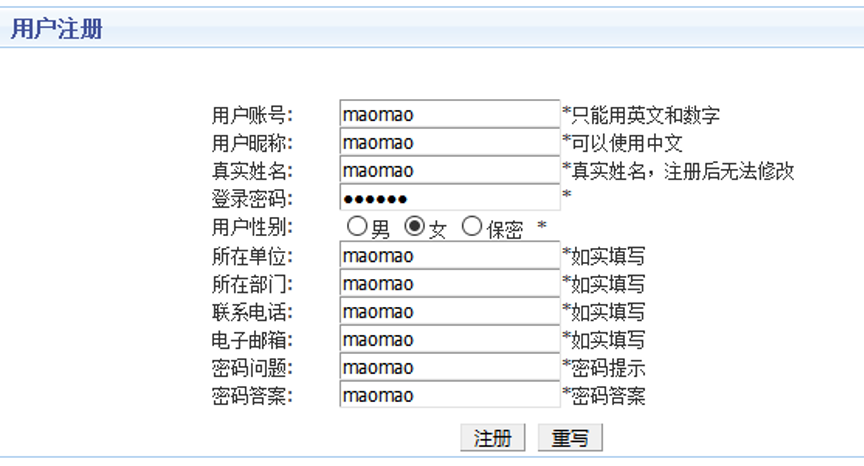Click the 用户注册 page heading
The height and width of the screenshot is (466, 864).
pos(56,29)
